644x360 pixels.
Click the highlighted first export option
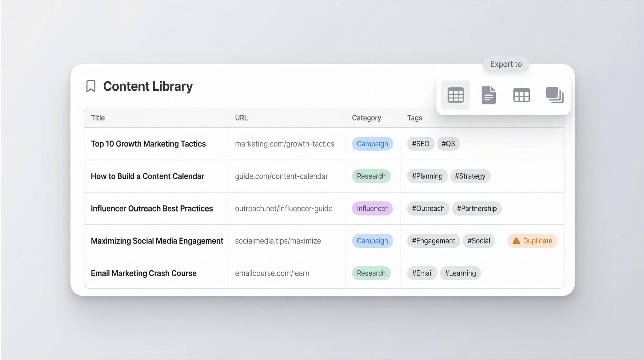pos(456,95)
